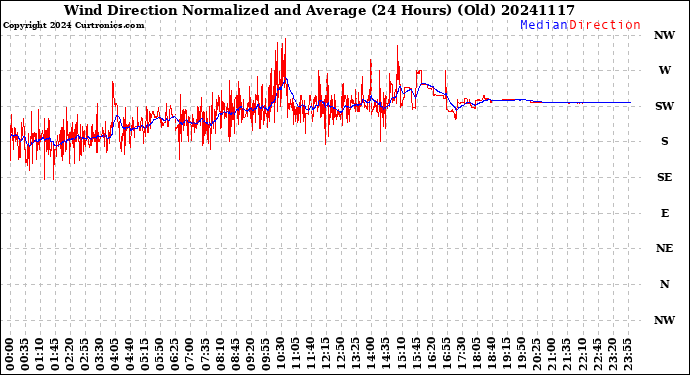690x375 pixels.
Task: Click the 12:15 time axis label
Action: [325, 354]
